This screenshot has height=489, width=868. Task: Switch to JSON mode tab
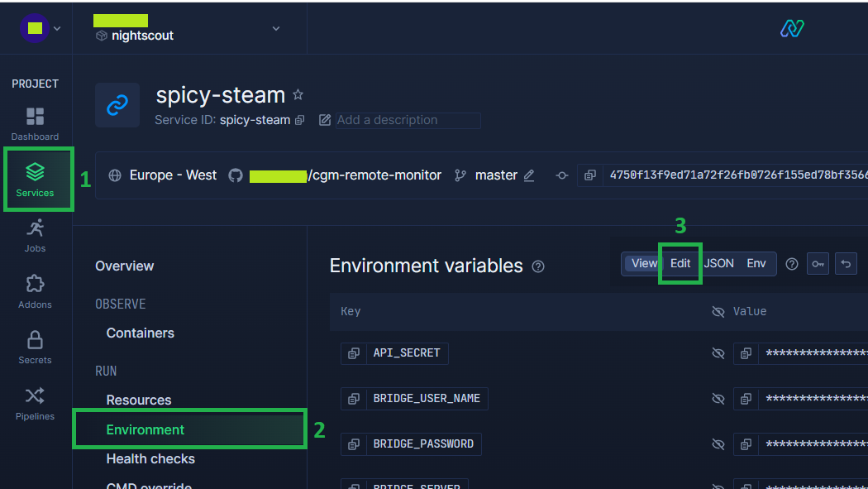click(718, 264)
